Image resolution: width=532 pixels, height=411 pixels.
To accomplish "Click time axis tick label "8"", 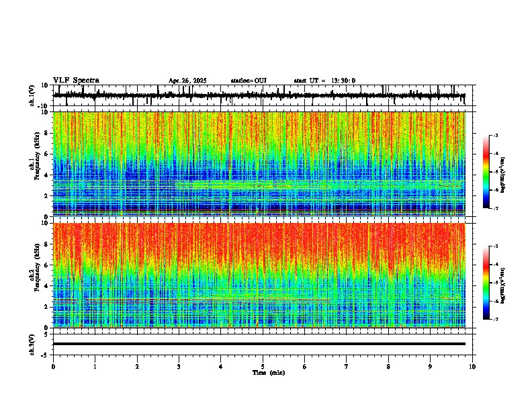I will pyautogui.click(x=388, y=367).
